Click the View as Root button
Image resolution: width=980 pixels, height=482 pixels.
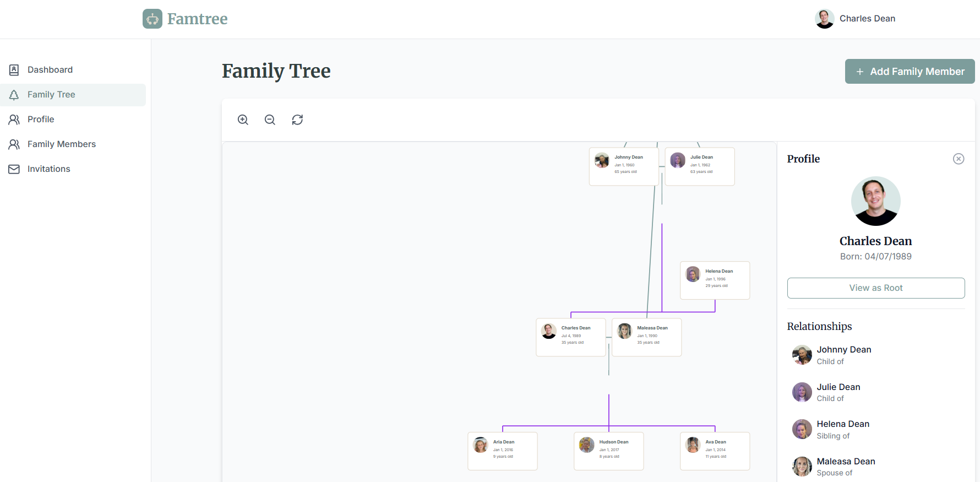pyautogui.click(x=875, y=288)
